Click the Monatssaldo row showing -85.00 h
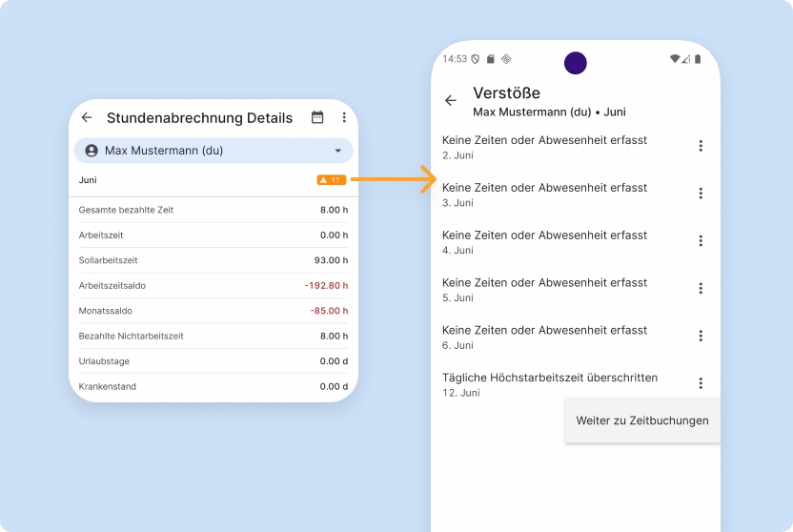Viewport: 793px width, 532px height. click(213, 311)
